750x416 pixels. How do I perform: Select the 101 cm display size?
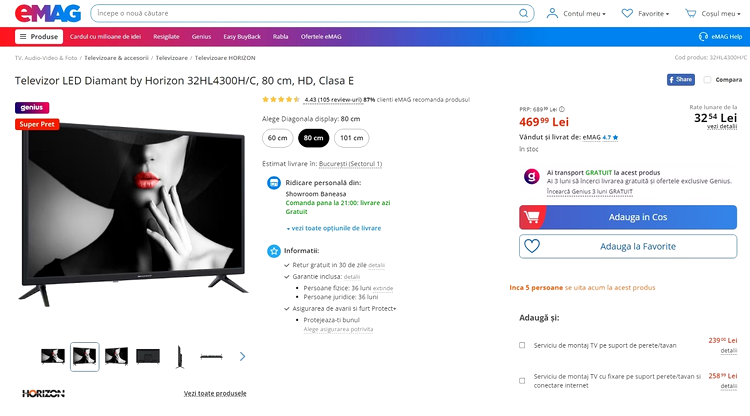[x=352, y=138]
